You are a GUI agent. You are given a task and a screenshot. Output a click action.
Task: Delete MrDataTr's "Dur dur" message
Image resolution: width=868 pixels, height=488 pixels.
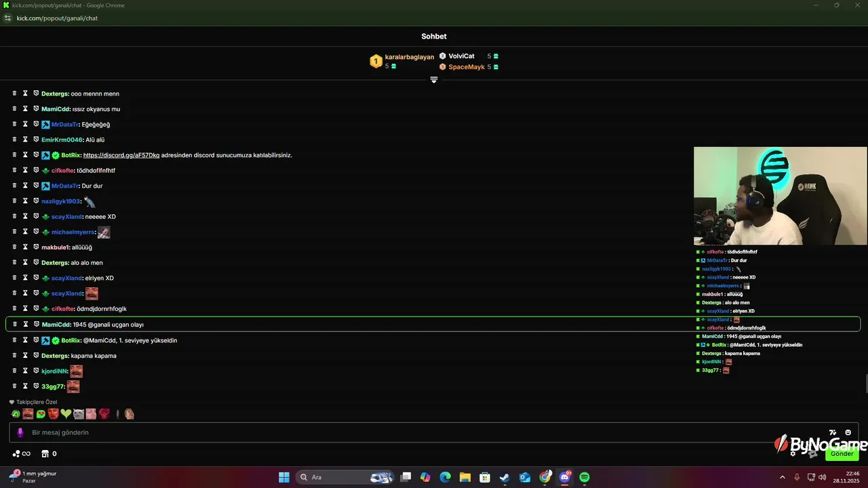pyautogui.click(x=14, y=186)
